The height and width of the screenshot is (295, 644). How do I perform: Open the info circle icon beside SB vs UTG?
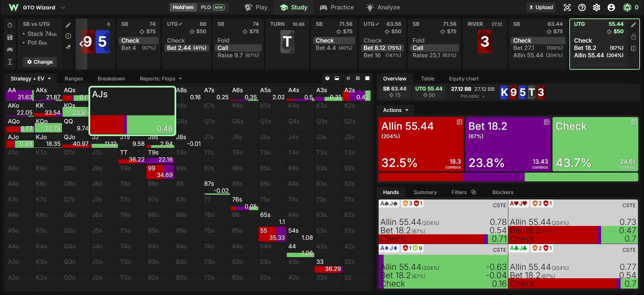(x=68, y=36)
